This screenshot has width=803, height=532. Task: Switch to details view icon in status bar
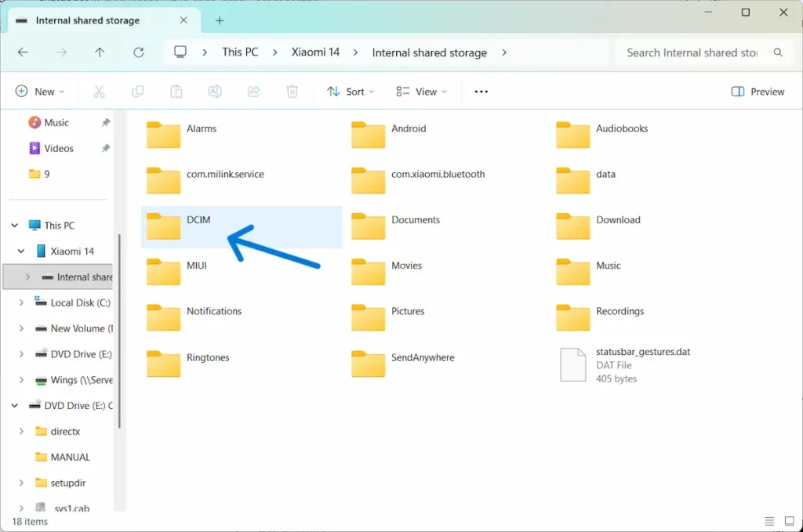click(769, 521)
